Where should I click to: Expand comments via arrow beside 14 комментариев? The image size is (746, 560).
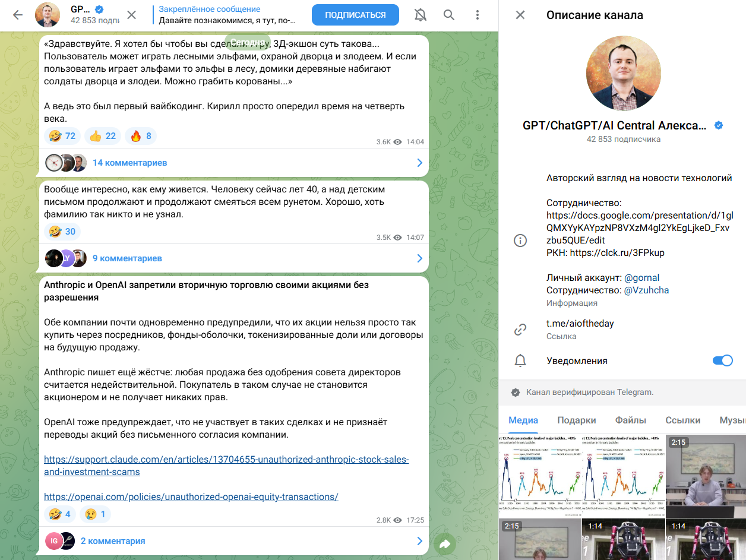pyautogui.click(x=419, y=163)
